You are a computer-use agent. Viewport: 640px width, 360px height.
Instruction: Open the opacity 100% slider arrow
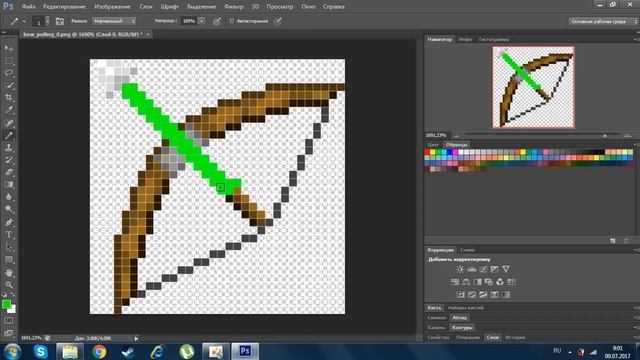pos(202,21)
